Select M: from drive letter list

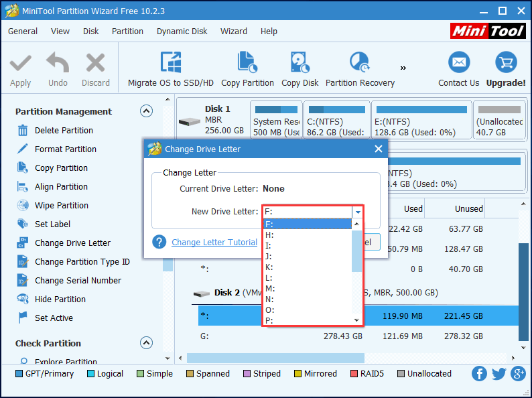pyautogui.click(x=308, y=288)
